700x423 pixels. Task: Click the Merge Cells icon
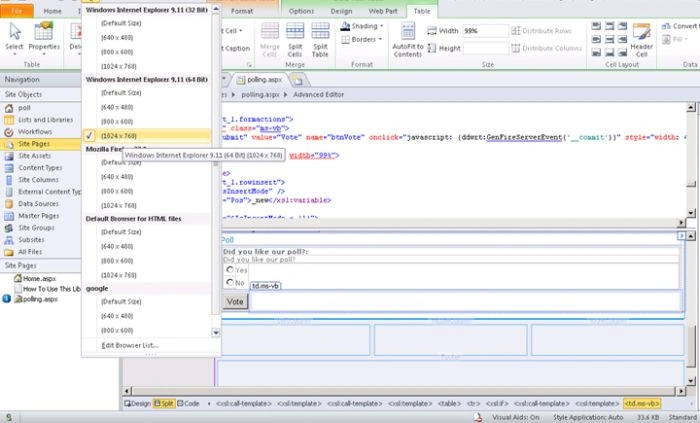pos(270,31)
